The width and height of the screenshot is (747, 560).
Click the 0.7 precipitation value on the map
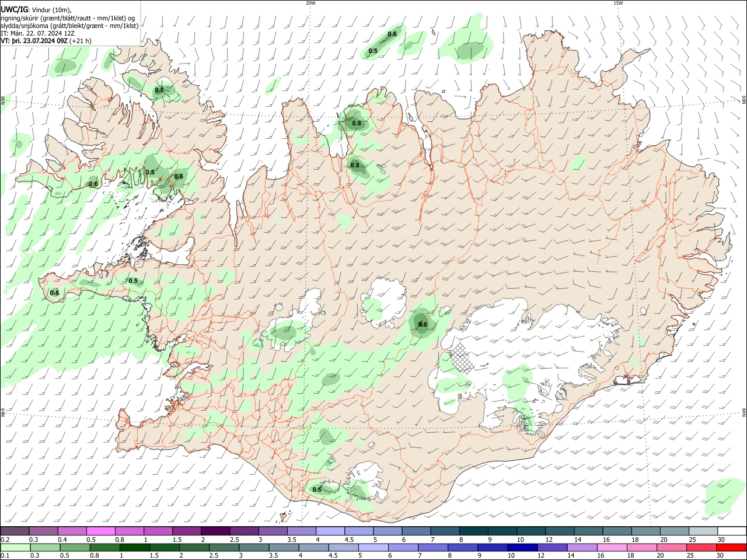tap(159, 90)
